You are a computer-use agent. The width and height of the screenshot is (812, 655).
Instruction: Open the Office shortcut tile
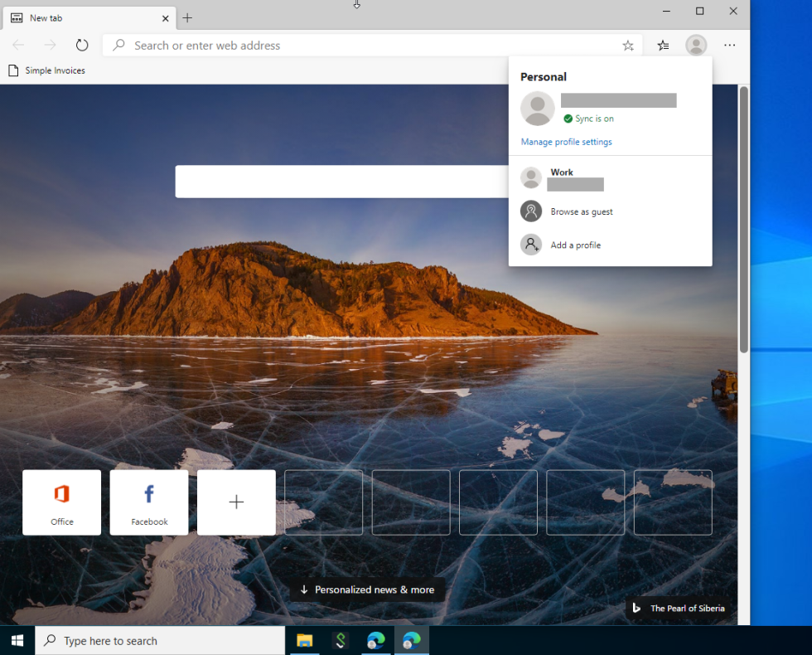pos(61,502)
